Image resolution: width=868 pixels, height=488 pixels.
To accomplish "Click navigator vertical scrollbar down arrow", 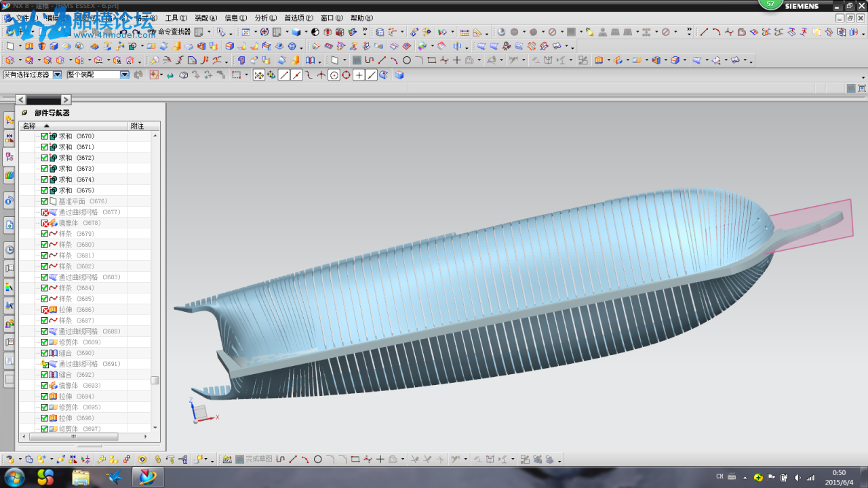I will pyautogui.click(x=155, y=428).
